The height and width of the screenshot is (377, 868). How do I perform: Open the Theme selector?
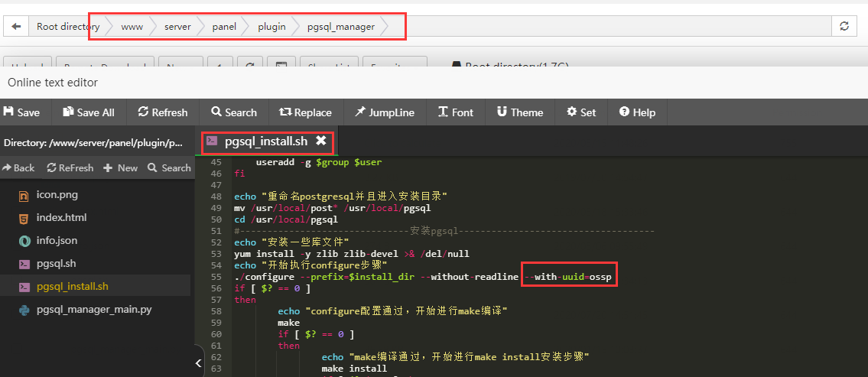coord(519,112)
